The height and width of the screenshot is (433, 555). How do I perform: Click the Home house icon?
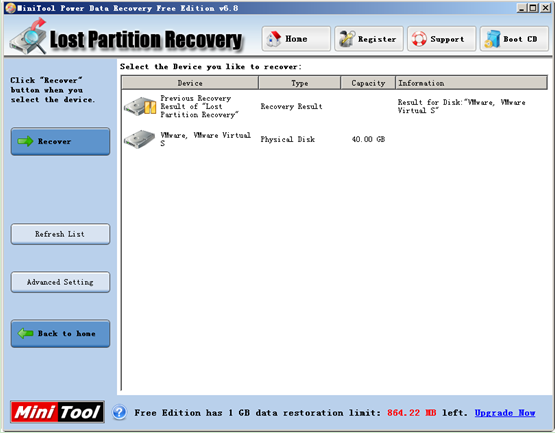(x=274, y=39)
